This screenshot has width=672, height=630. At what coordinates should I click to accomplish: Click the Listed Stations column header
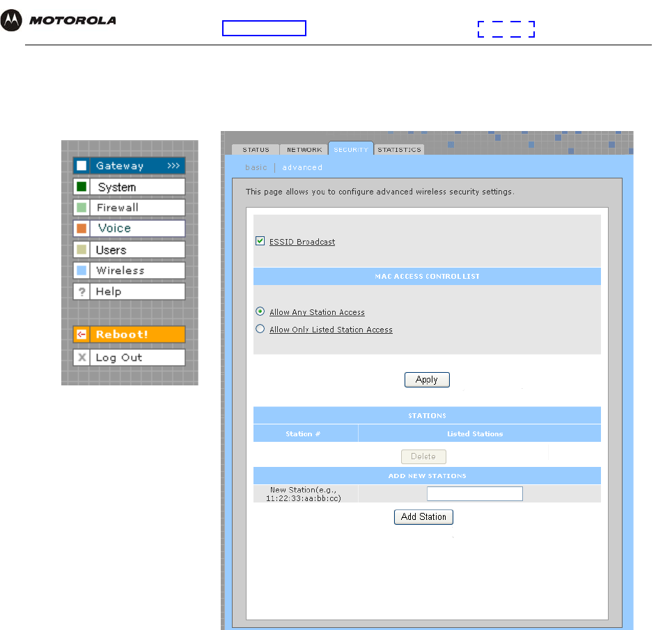pyautogui.click(x=480, y=433)
